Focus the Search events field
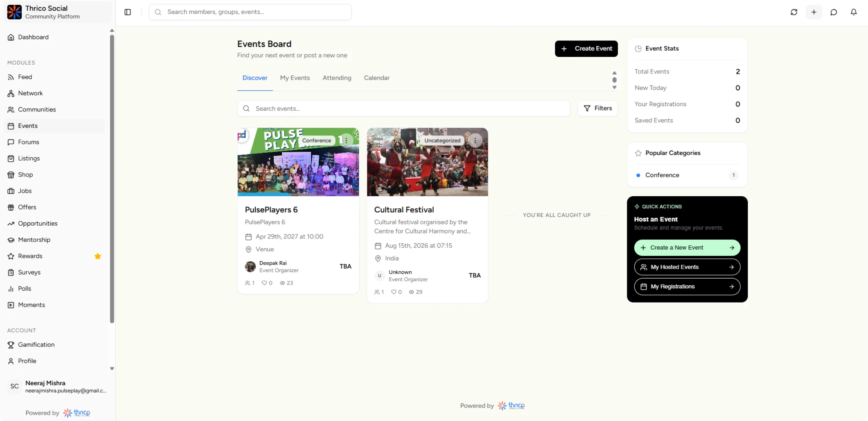 pyautogui.click(x=403, y=109)
